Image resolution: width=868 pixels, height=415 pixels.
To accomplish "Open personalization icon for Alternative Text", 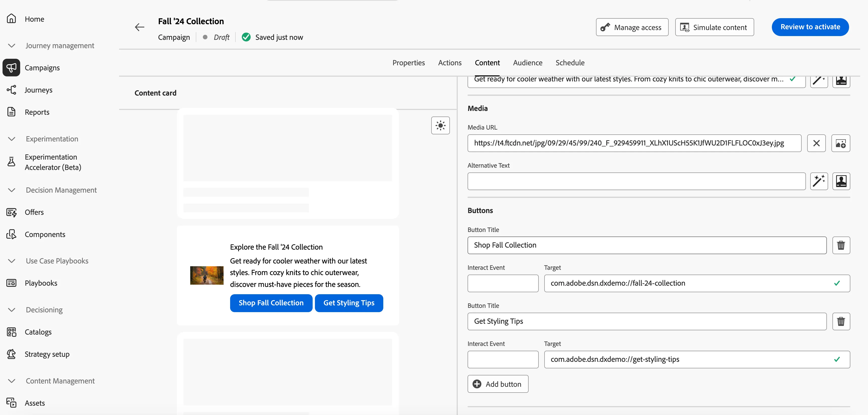I will pyautogui.click(x=842, y=182).
